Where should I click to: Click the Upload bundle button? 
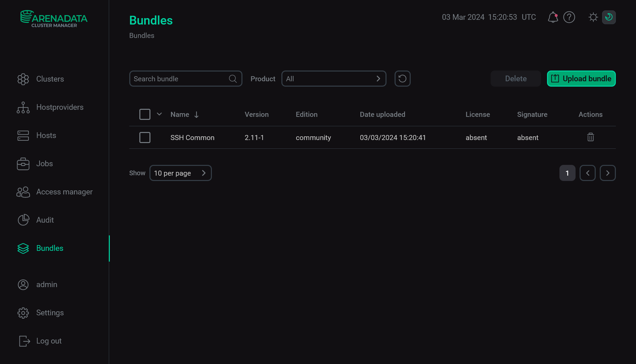581,79
